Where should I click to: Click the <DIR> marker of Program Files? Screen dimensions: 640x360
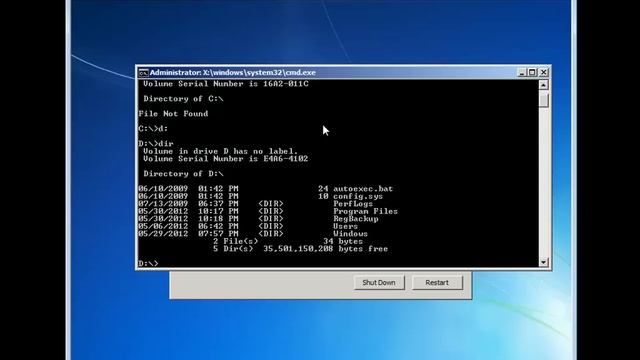(x=271, y=211)
